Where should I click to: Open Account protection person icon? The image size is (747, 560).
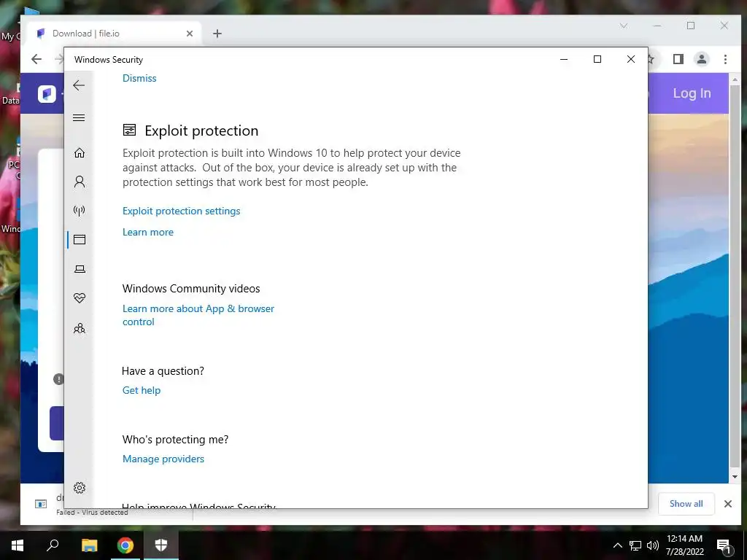click(80, 182)
